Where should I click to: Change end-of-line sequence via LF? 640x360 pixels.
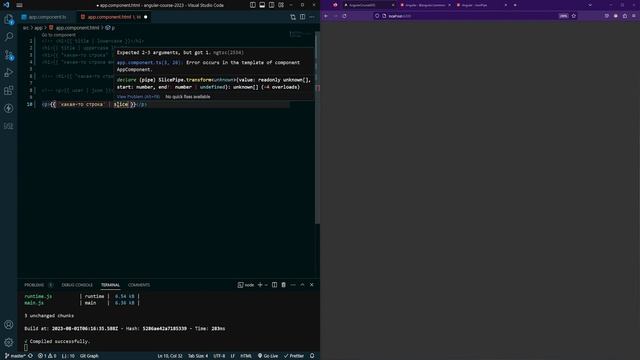[x=233, y=356]
